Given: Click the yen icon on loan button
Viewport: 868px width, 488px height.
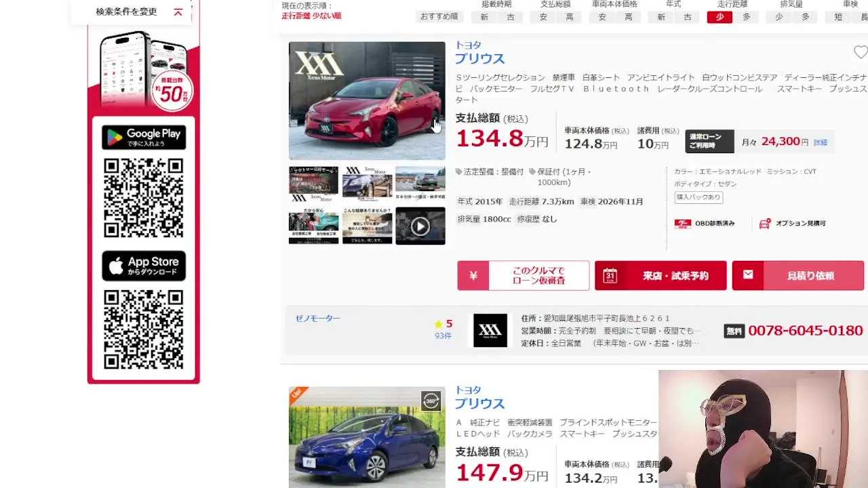Looking at the screenshot, I should (473, 276).
